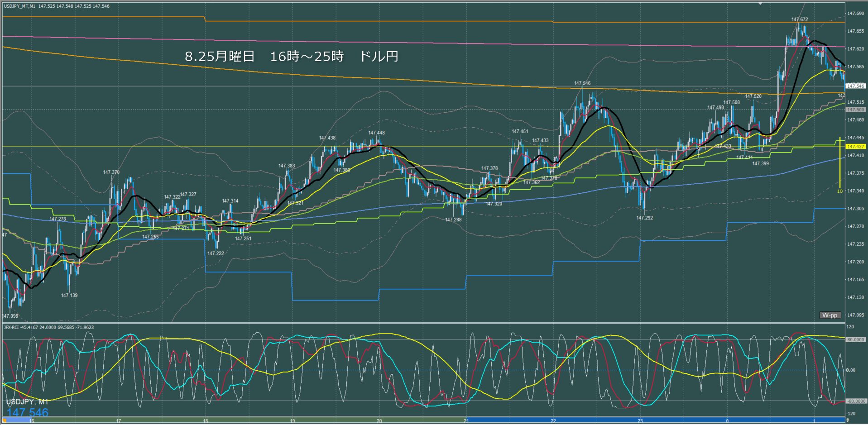The width and height of the screenshot is (868, 425).
Task: Select the grey 147.500 price level label
Action: tap(855, 110)
